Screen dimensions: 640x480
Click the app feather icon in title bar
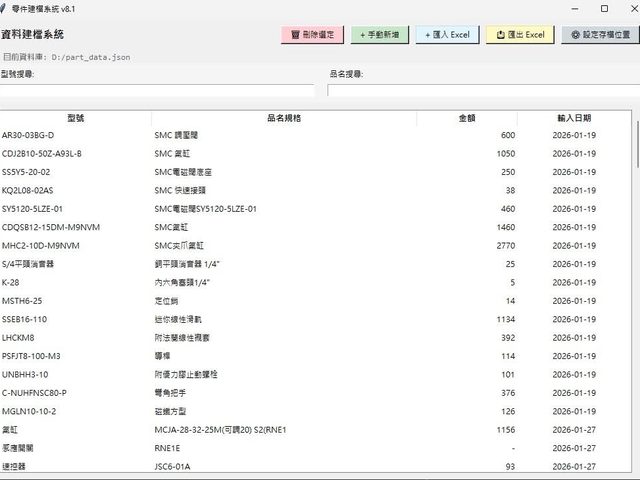click(x=2, y=9)
